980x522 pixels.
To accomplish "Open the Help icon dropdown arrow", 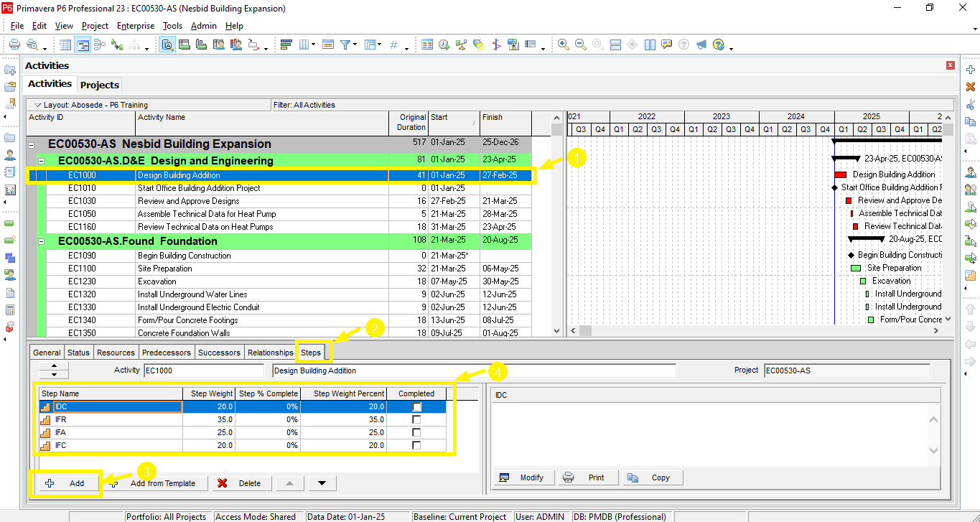I will point(730,47).
